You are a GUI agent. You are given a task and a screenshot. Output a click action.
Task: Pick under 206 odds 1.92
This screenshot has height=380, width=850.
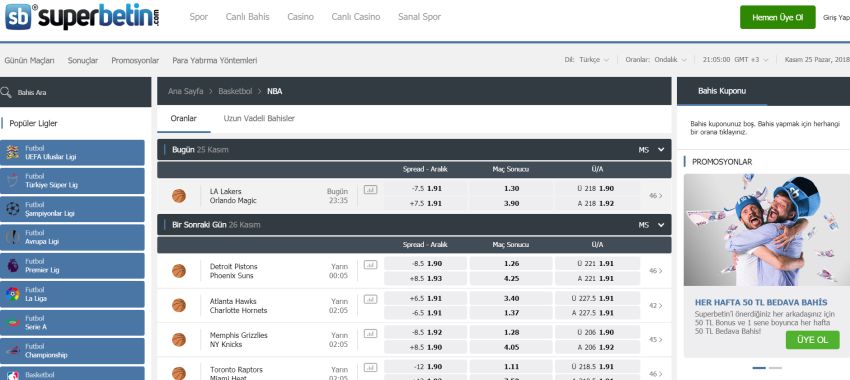pyautogui.click(x=597, y=347)
